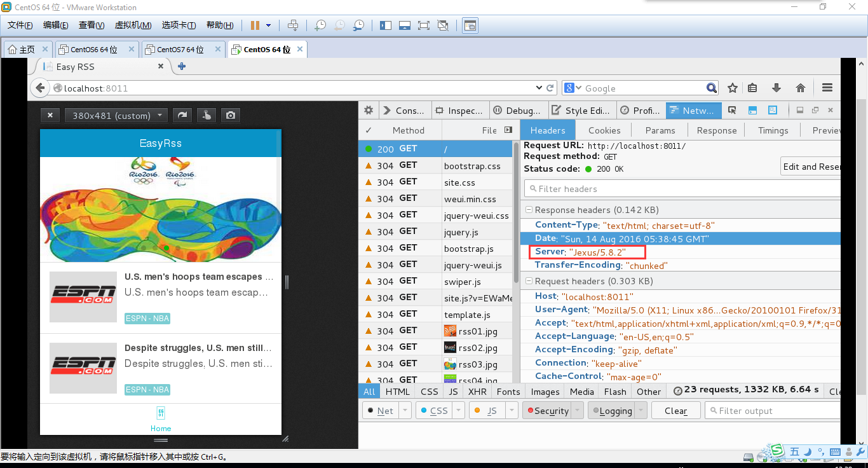The height and width of the screenshot is (468, 868).
Task: Filter network requests by XHR
Action: point(477,392)
